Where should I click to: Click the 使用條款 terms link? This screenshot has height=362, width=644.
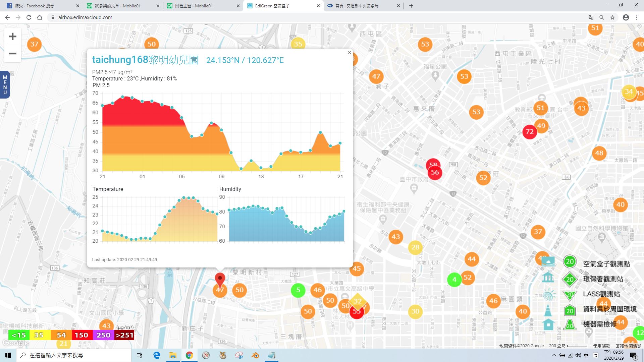[601, 346]
